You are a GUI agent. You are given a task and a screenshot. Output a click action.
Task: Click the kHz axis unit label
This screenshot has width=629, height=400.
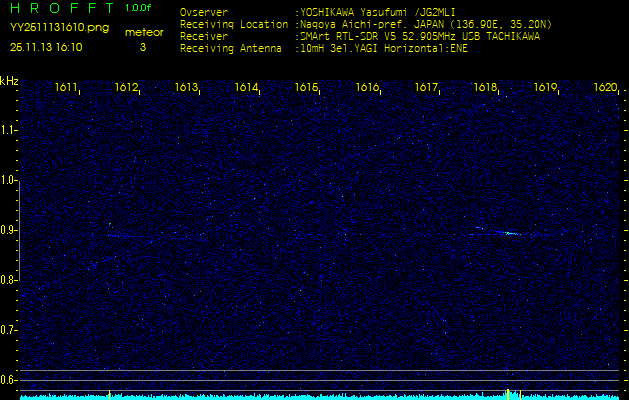9,81
